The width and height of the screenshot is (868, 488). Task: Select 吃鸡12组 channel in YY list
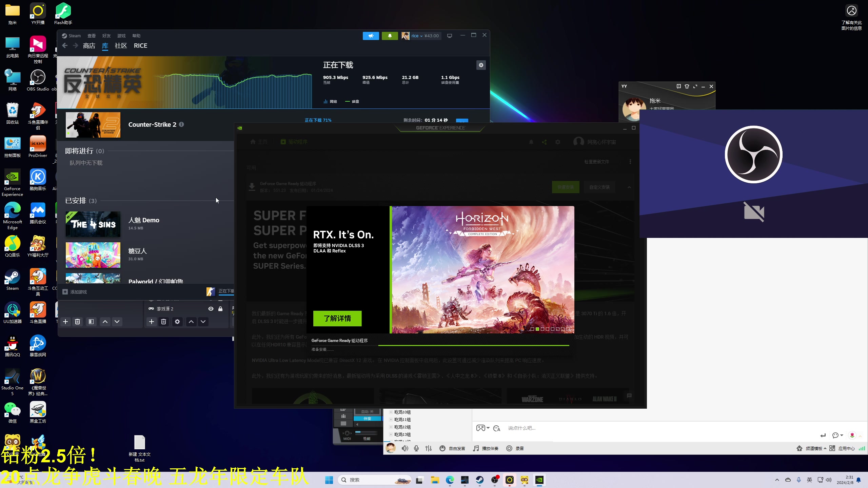(402, 427)
